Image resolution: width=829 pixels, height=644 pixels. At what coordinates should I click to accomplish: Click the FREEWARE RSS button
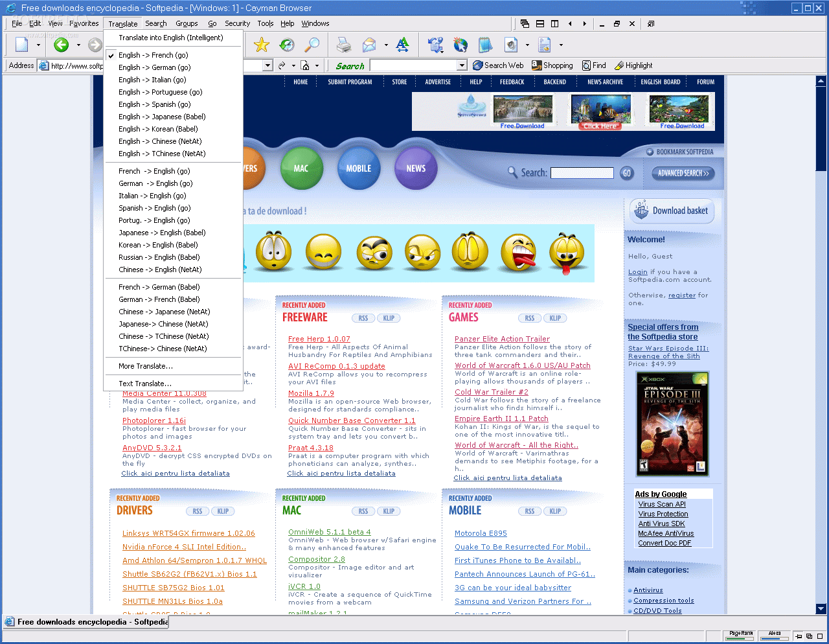click(363, 318)
